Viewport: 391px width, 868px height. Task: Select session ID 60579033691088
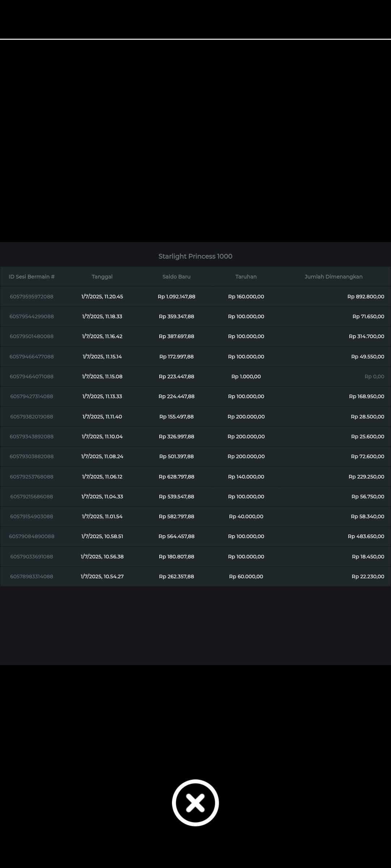31,557
